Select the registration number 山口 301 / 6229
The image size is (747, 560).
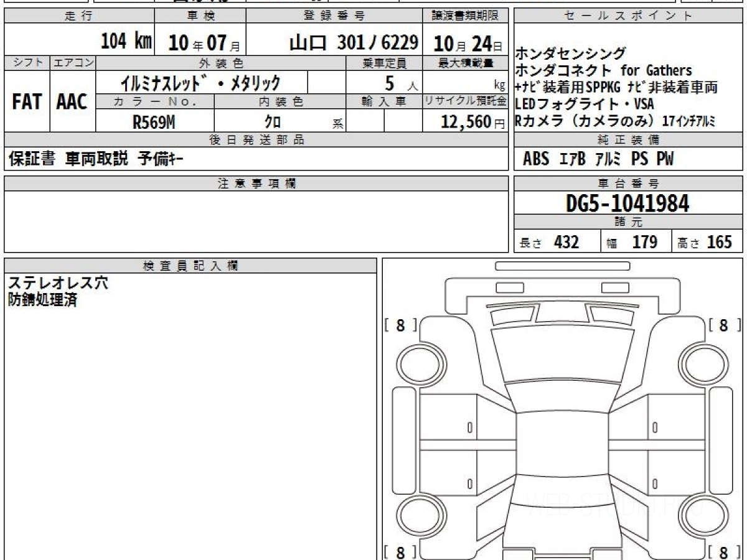354,42
